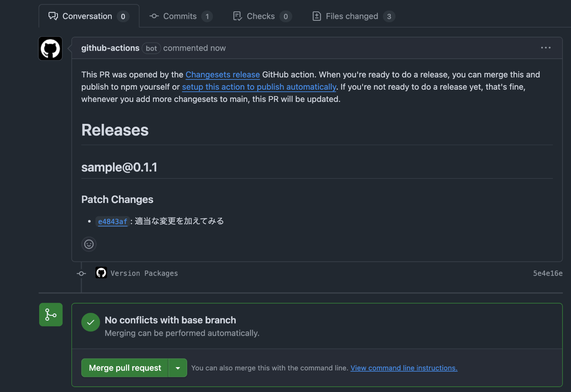Viewport: 571px width, 392px height.
Task: Click the Files changed count badge 3
Action: [x=389, y=16]
